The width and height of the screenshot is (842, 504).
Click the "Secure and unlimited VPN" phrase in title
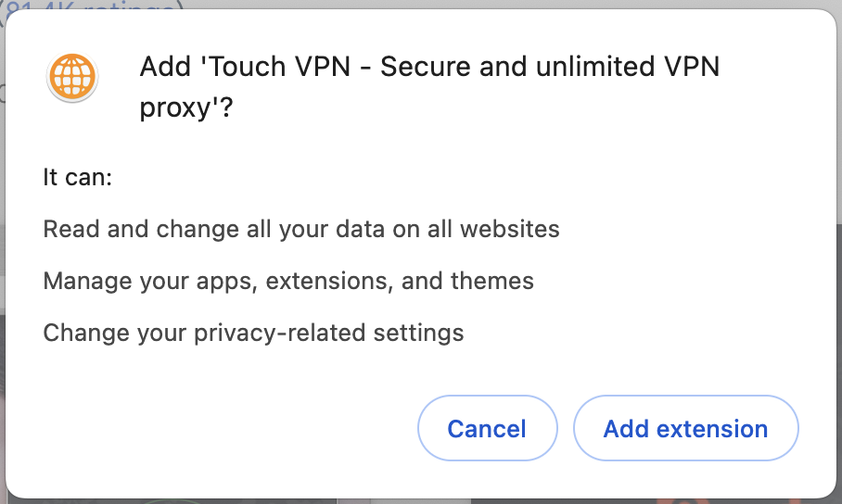point(550,67)
